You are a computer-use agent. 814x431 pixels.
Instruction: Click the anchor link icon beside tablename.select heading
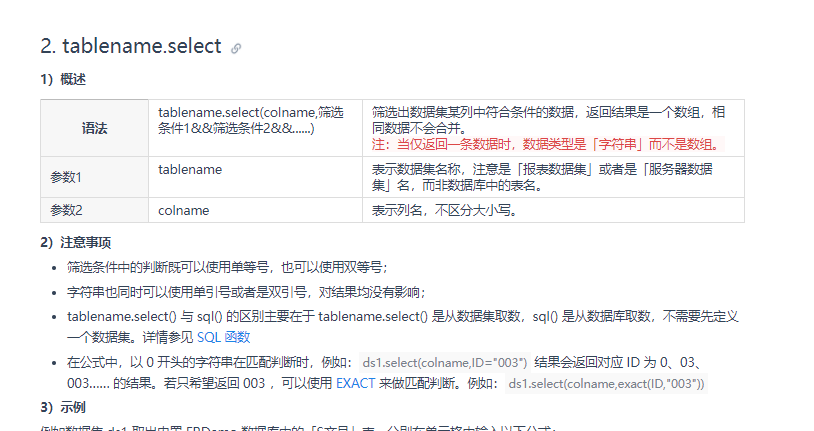pyautogui.click(x=236, y=48)
